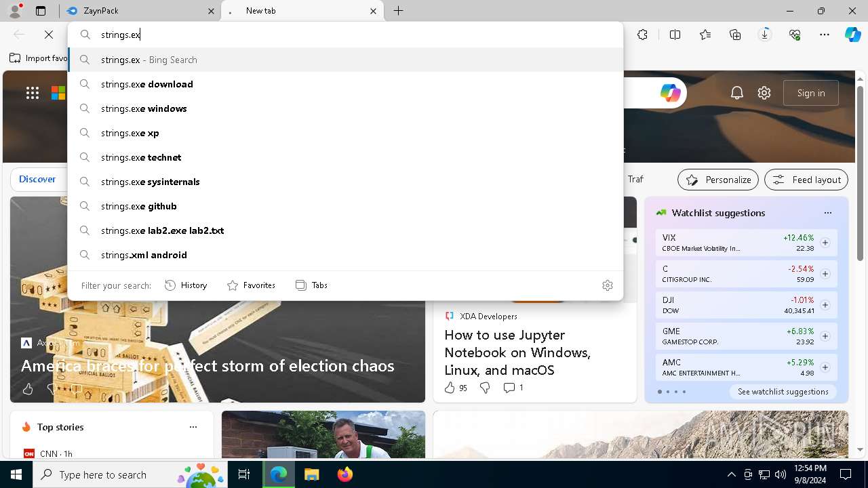Filter the search by History

(186, 285)
